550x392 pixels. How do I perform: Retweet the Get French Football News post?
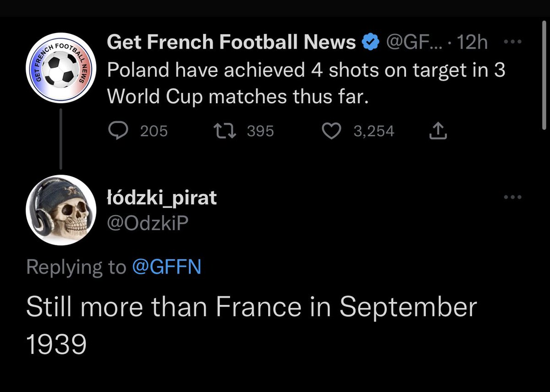(226, 131)
